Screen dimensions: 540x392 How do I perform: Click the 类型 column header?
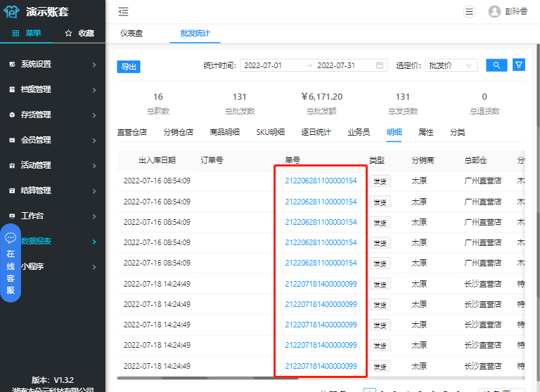[x=377, y=160]
